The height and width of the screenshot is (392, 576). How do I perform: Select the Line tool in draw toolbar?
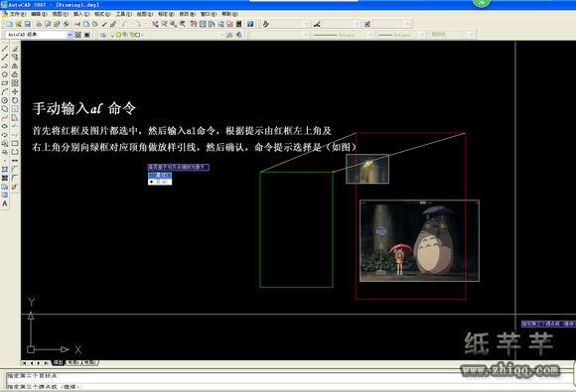[4, 49]
